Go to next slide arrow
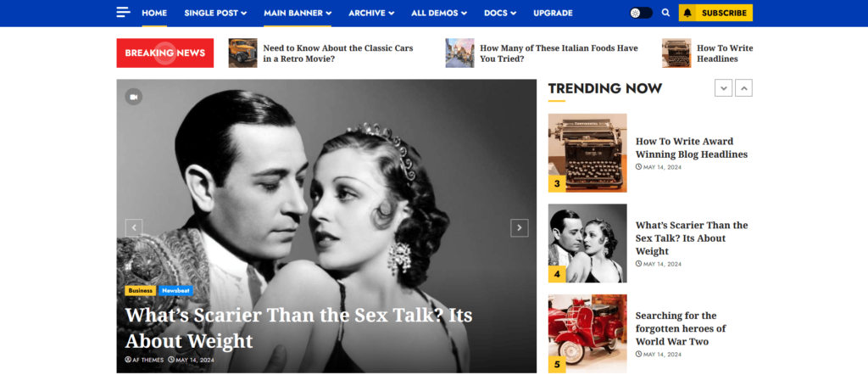The image size is (868, 375). click(x=520, y=227)
